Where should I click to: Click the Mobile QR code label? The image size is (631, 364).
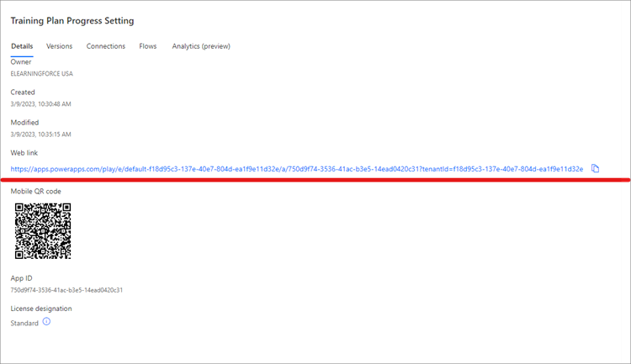pyautogui.click(x=35, y=192)
